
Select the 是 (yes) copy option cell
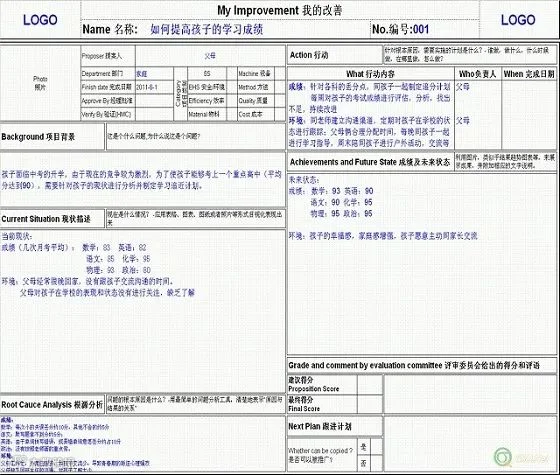pyautogui.click(x=364, y=447)
